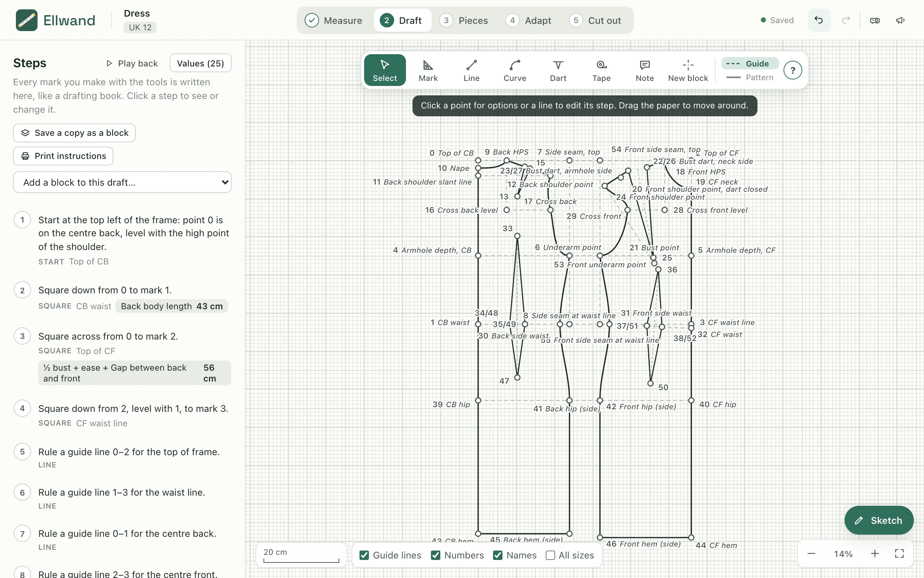Open the Cut out step tab
Viewport: 924px width, 578px height.
(x=595, y=20)
